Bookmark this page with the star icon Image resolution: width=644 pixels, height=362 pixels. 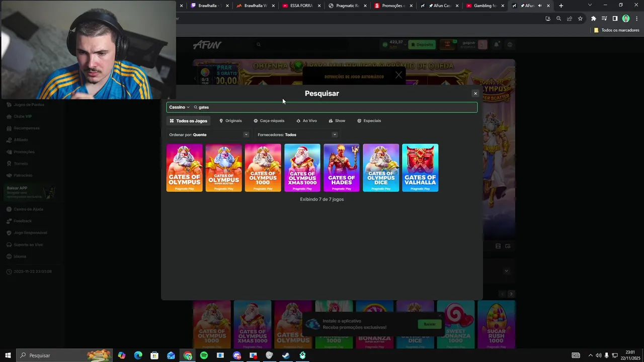coord(580,19)
